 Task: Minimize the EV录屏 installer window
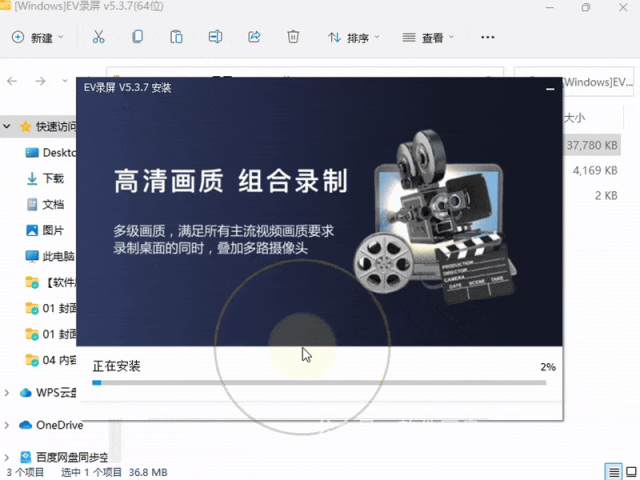click(550, 89)
